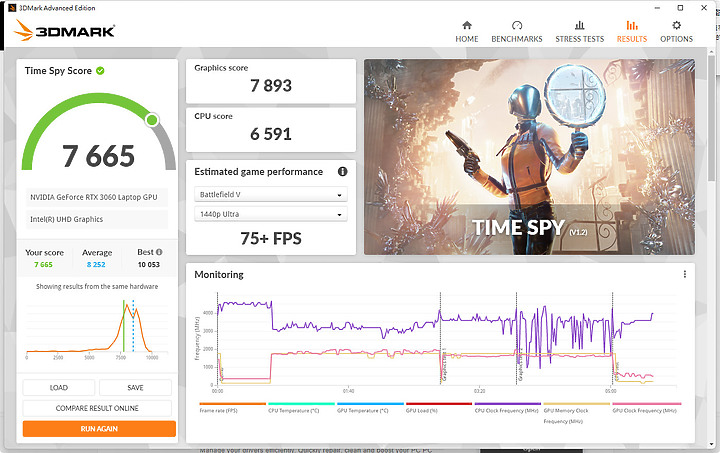The image size is (720, 453).
Task: Click the green validated score checkmark
Action: 100,71
